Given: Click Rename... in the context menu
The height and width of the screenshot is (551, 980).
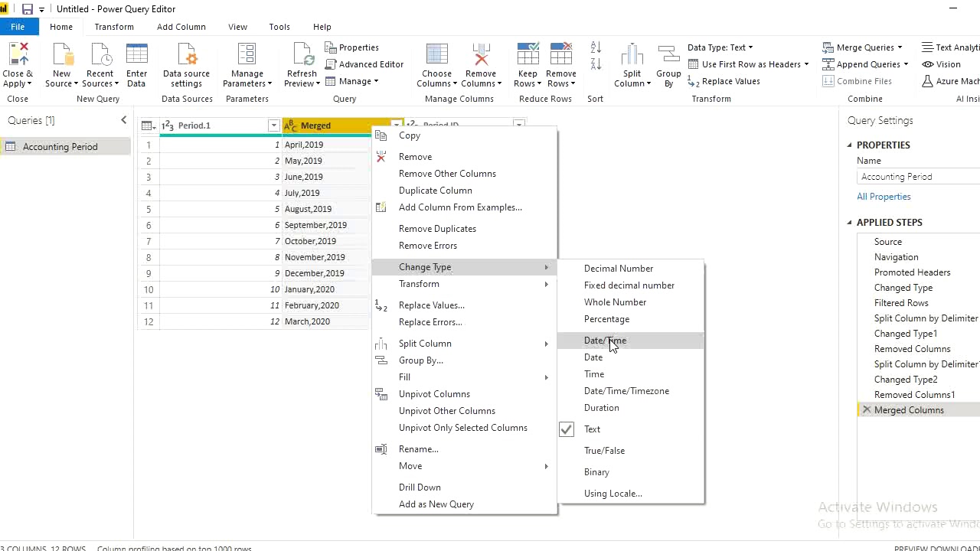Looking at the screenshot, I should point(465,449).
